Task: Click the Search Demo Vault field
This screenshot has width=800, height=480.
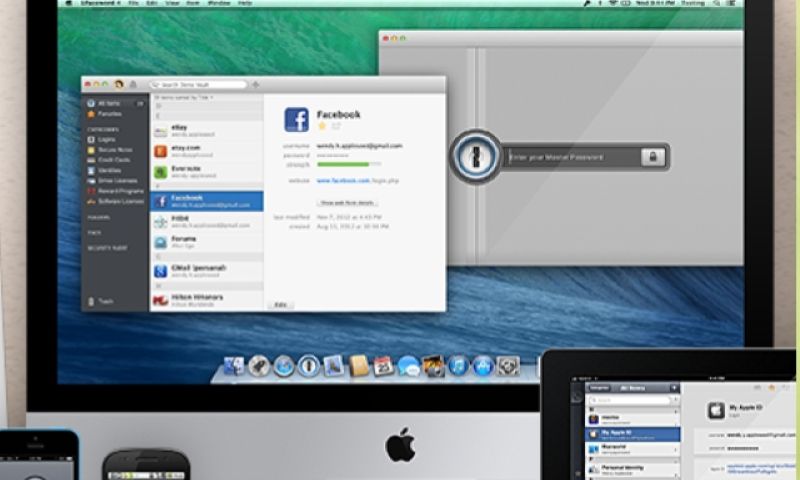Action: pyautogui.click(x=198, y=84)
